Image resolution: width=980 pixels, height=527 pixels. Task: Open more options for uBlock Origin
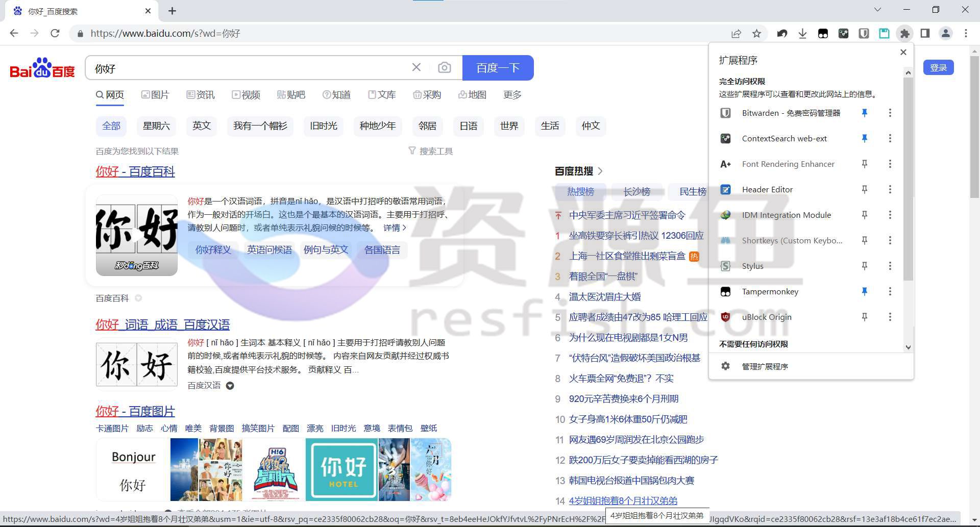click(890, 317)
